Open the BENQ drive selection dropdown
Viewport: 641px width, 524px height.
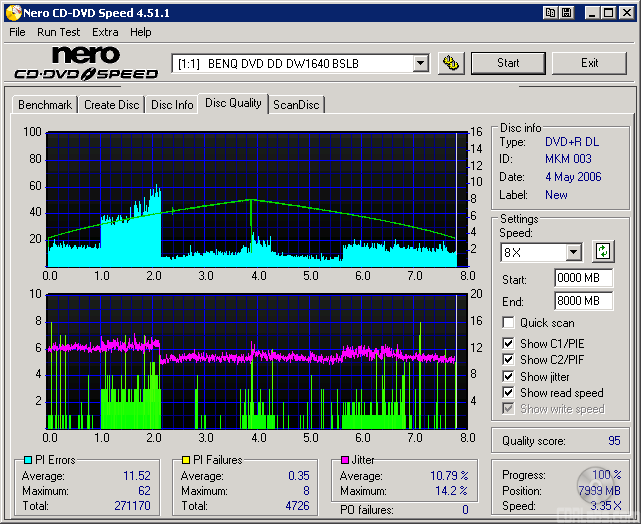(x=420, y=63)
